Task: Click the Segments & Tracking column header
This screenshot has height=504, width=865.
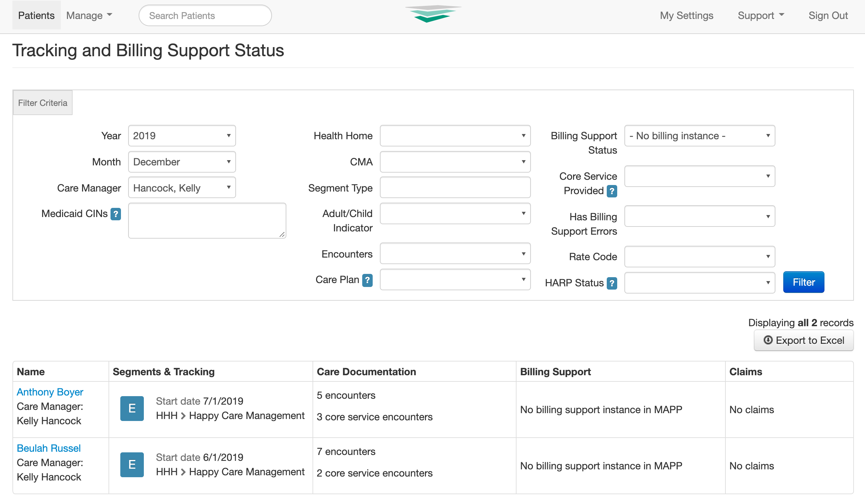Action: coord(164,372)
